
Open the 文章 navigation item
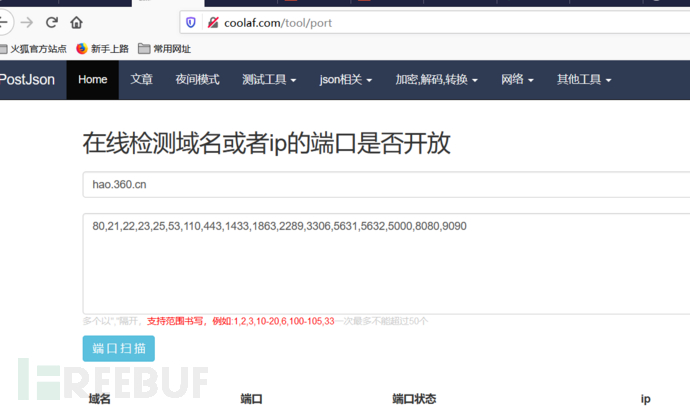coord(141,80)
